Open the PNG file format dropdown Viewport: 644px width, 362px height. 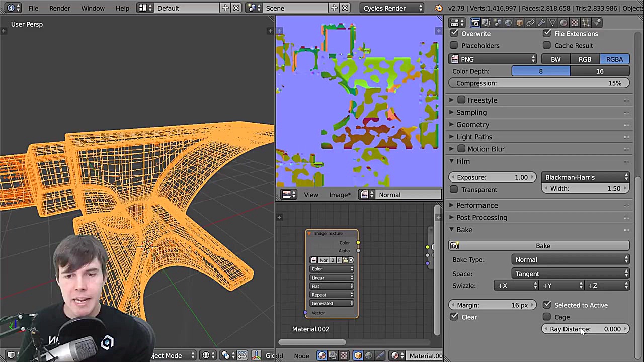click(x=493, y=59)
